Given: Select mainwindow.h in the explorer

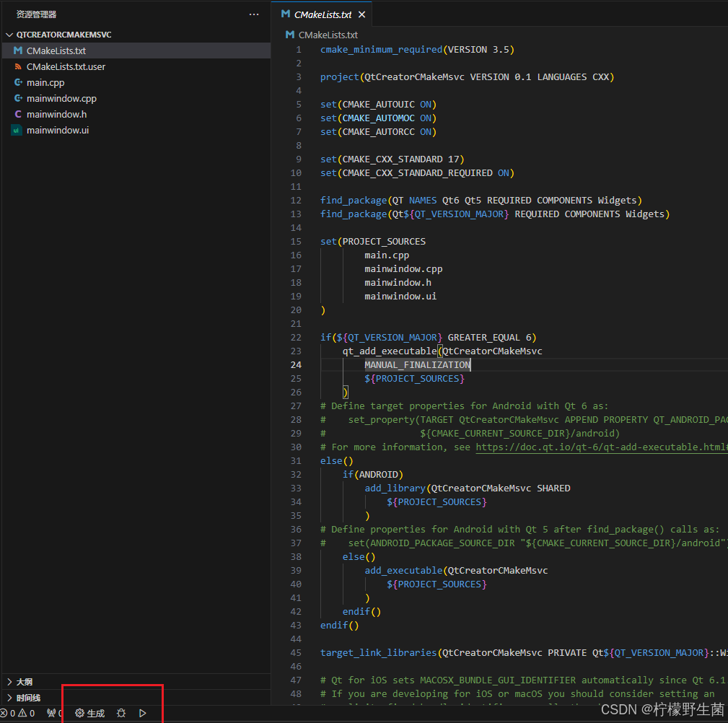Looking at the screenshot, I should tap(56, 115).
